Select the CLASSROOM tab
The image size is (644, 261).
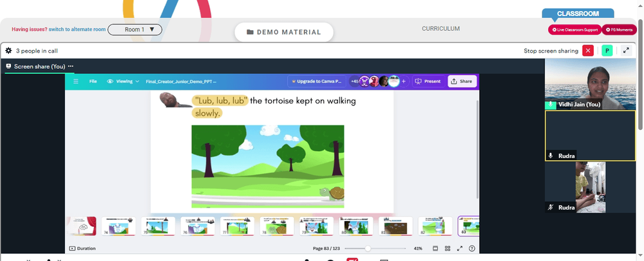578,14
